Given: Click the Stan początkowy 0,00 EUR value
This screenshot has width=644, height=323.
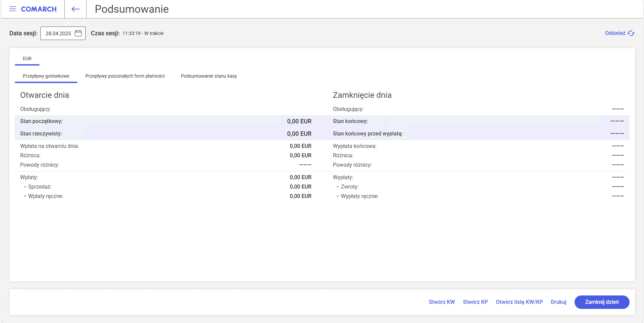Looking at the screenshot, I should [299, 121].
